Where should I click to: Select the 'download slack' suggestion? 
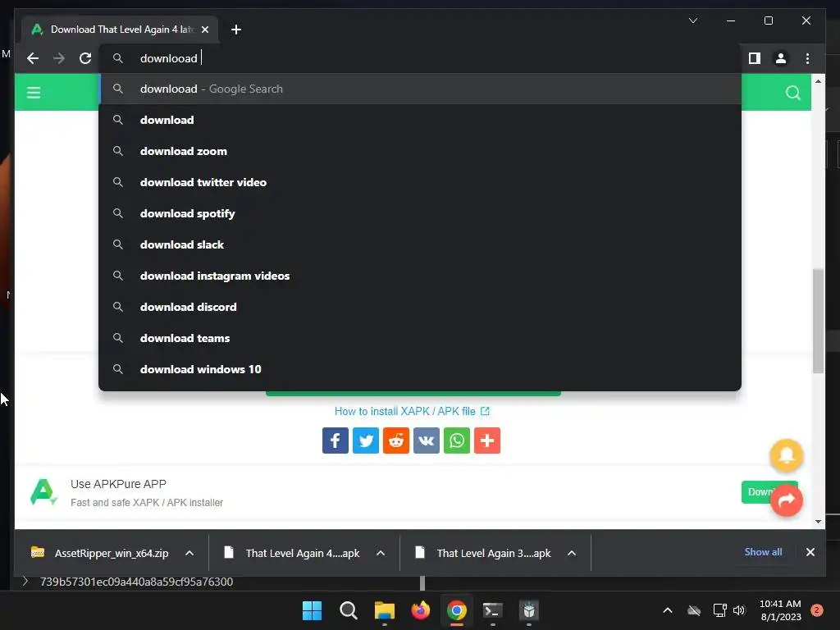tap(420, 244)
